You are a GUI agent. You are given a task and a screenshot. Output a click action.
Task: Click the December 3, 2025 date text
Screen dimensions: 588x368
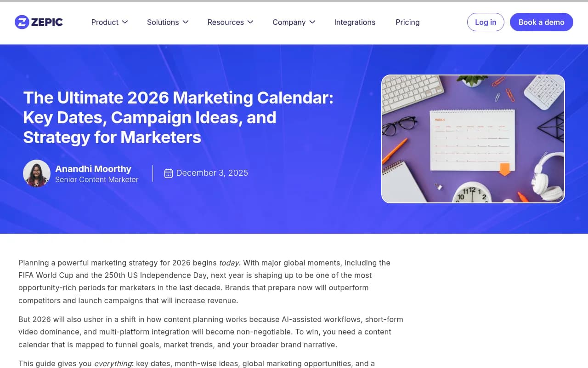[212, 173]
